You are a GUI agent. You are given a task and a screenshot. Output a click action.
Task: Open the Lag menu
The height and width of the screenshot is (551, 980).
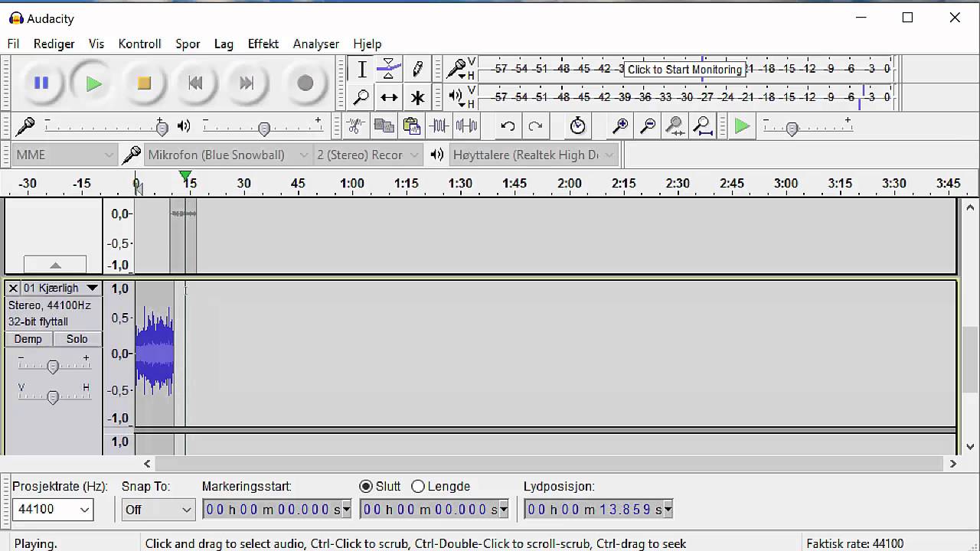coord(224,44)
